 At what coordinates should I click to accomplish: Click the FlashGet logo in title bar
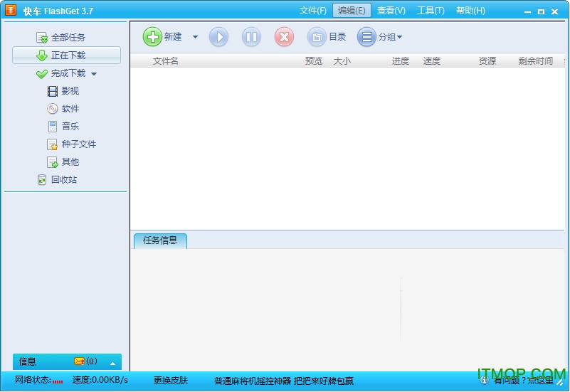click(11, 11)
